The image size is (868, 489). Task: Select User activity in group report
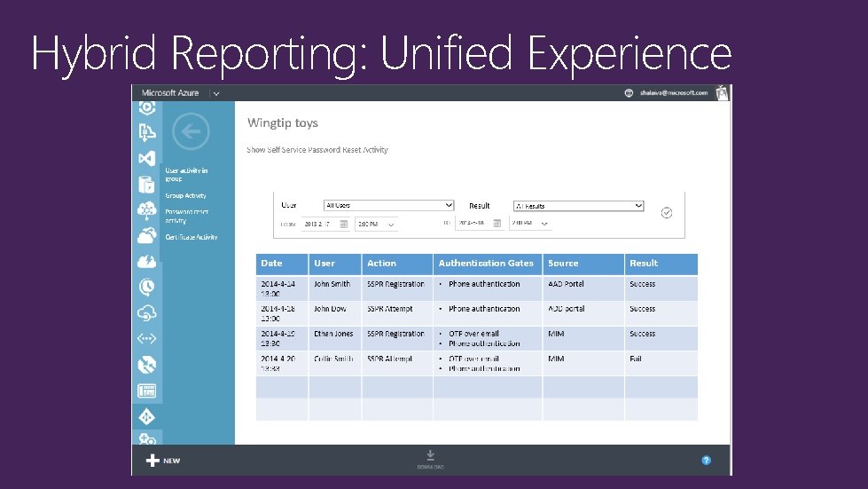coord(186,175)
